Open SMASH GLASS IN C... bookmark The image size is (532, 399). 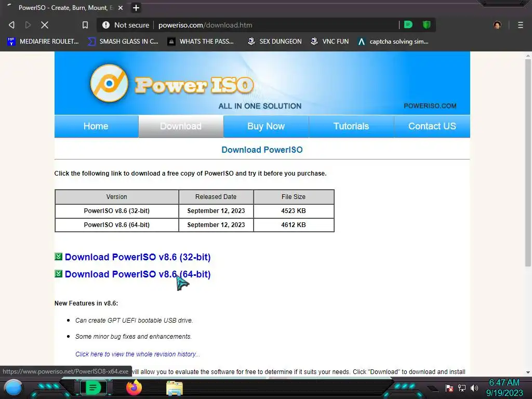tap(123, 42)
